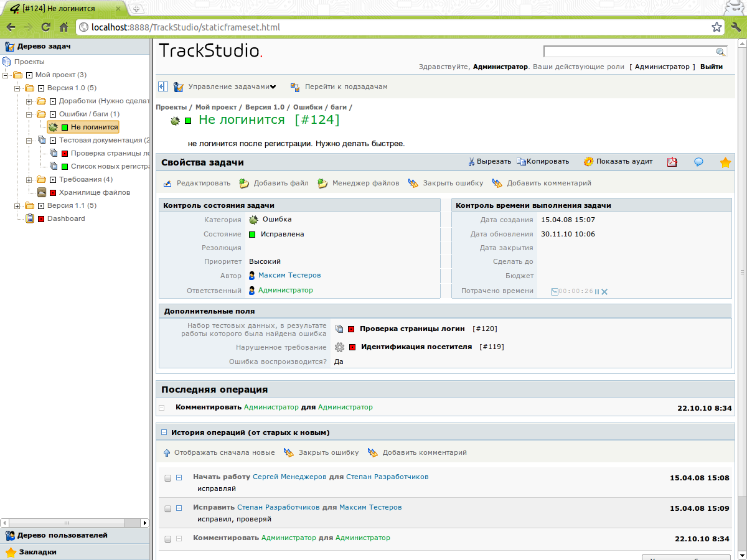Image resolution: width=747 pixels, height=560 pixels.
Task: Click Сергей Менеджеров link in history
Action: click(x=289, y=477)
